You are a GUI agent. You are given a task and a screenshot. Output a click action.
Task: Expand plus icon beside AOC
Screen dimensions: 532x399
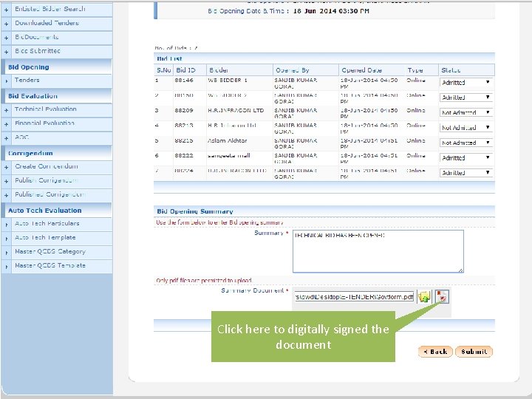tap(6, 138)
